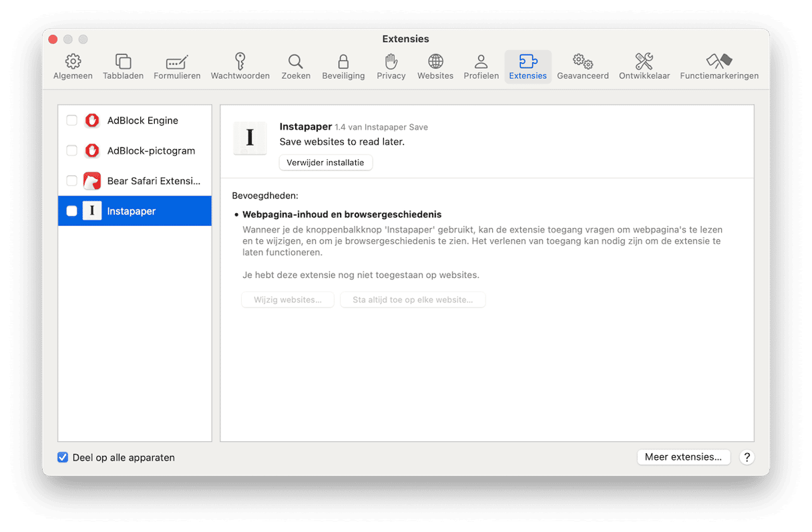812x532 pixels.
Task: Click the large Instapaper icon in detail pane
Action: pyautogui.click(x=250, y=138)
